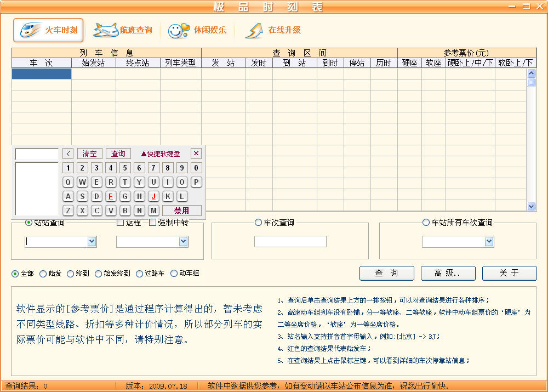The image size is (548, 392).
Task: Close the soft keyboard with the X button
Action: coord(196,154)
